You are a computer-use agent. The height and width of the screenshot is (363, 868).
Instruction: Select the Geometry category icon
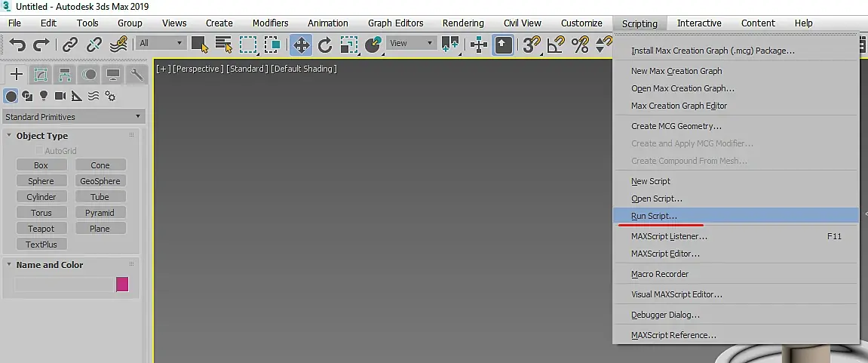pyautogui.click(x=11, y=97)
